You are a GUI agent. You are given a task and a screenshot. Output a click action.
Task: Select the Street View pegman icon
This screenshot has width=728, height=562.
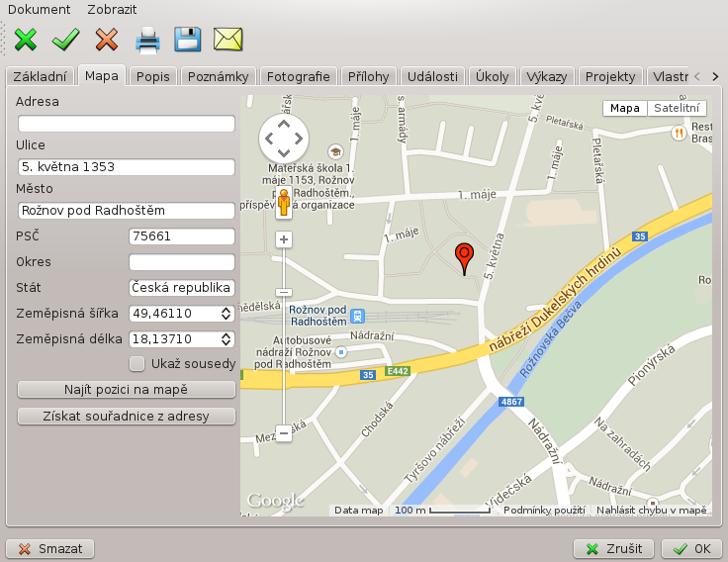click(x=284, y=203)
